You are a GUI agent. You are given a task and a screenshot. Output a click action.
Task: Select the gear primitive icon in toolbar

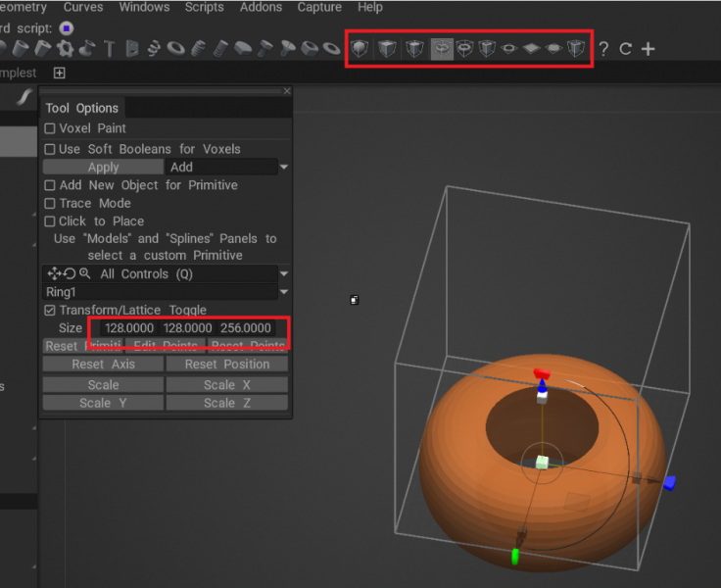click(65, 48)
